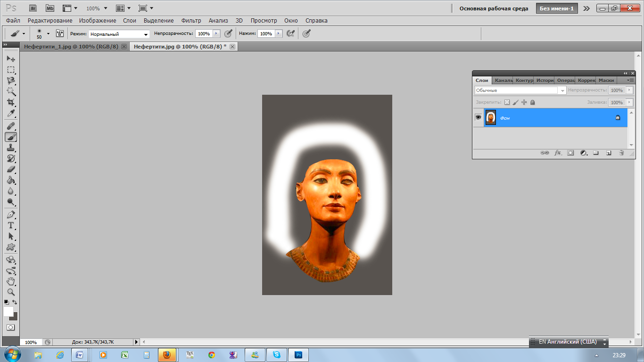Select the Custom Shape tool
The height and width of the screenshot is (362, 644).
click(11, 247)
